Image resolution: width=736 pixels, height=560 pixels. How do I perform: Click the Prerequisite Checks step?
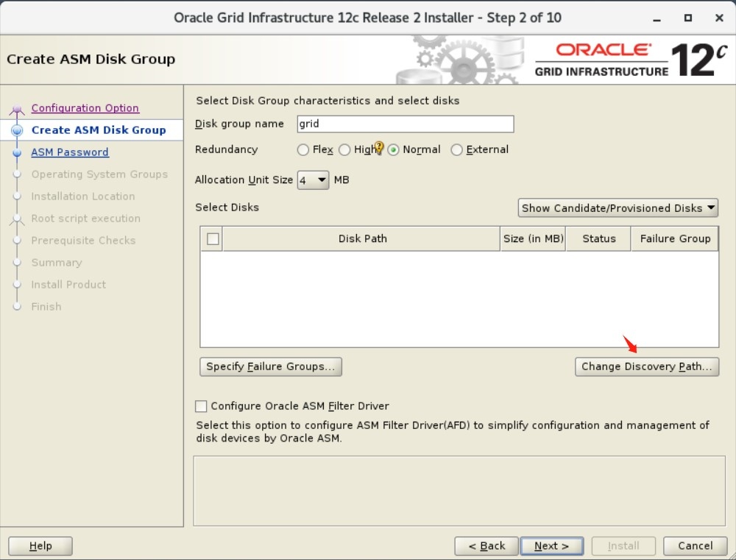[84, 241]
